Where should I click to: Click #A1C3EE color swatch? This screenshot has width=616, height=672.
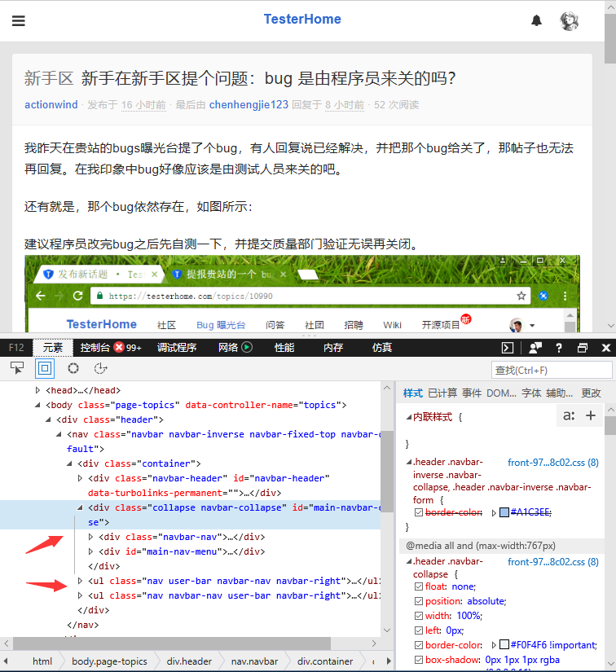[504, 512]
